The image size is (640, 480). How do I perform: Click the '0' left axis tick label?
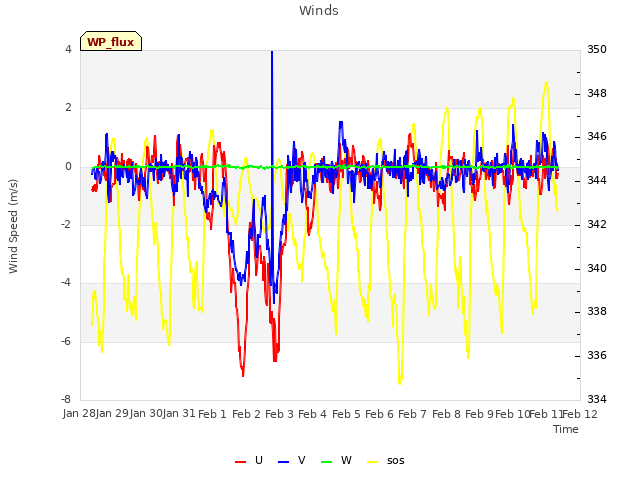coord(68,167)
